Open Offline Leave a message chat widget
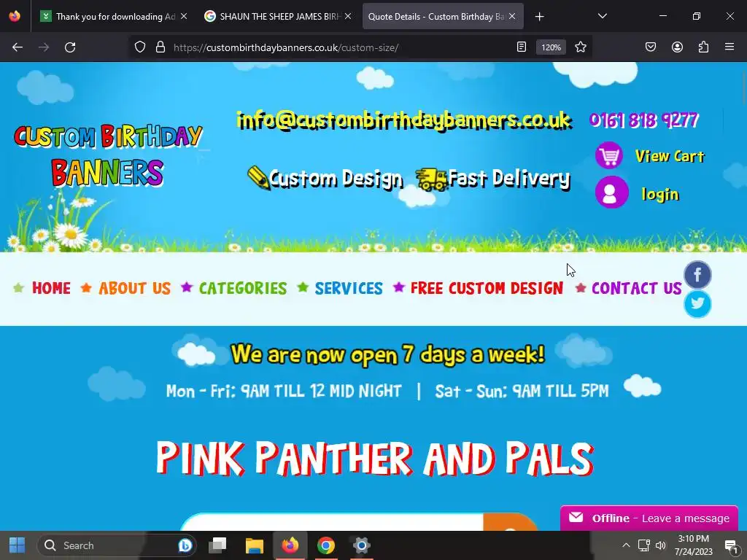Screen dimensions: 747x560 (x=649, y=518)
